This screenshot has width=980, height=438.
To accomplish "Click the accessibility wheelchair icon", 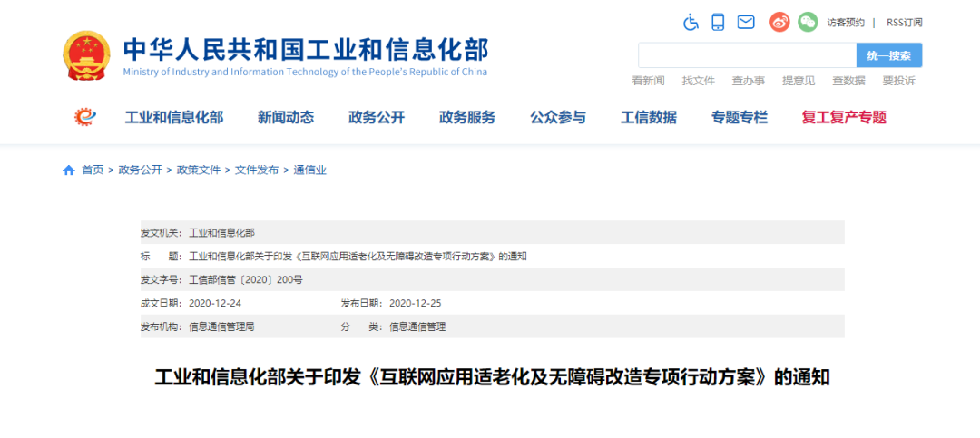I will pyautogui.click(x=691, y=23).
